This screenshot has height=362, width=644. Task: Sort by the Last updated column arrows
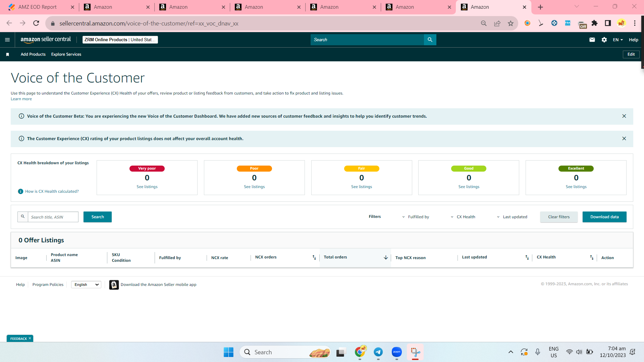(x=527, y=257)
